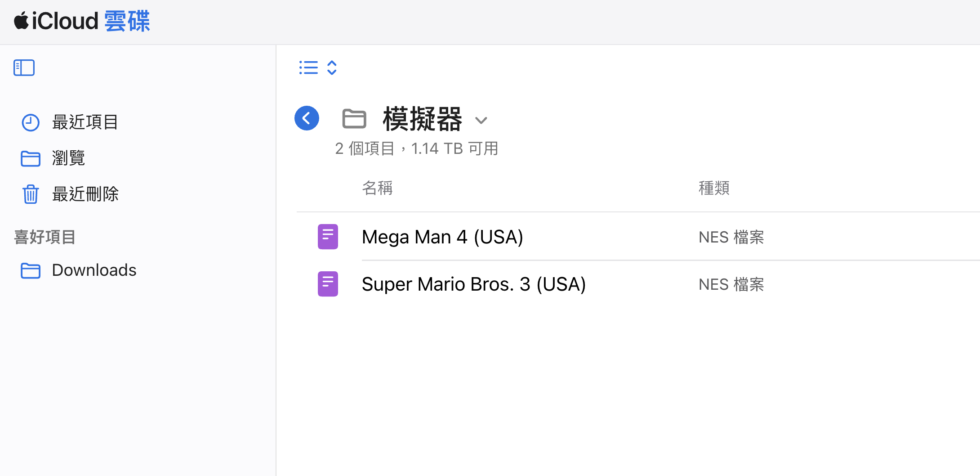
Task: Select Super Mario Bros. 3 (USA) file
Action: point(473,284)
